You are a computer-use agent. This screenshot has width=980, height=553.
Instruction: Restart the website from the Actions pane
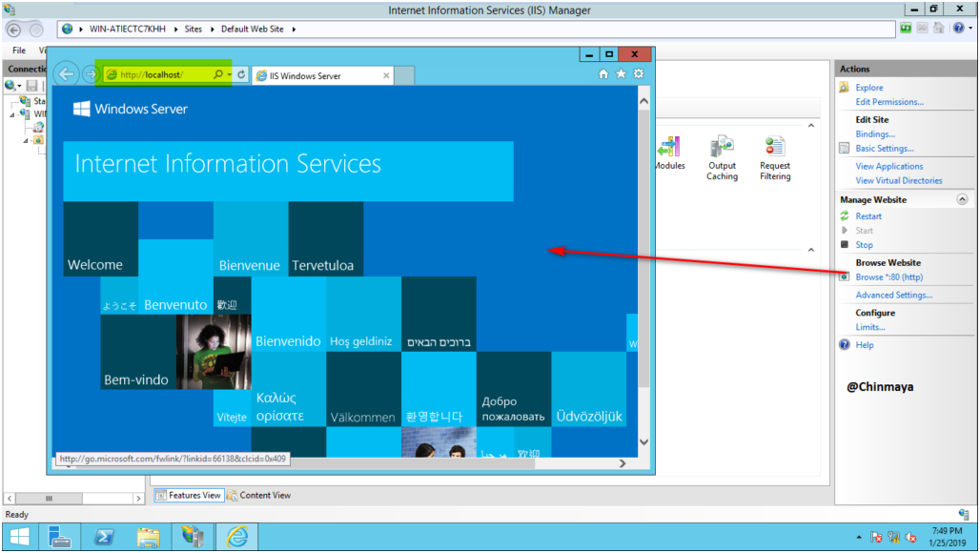[x=868, y=216]
